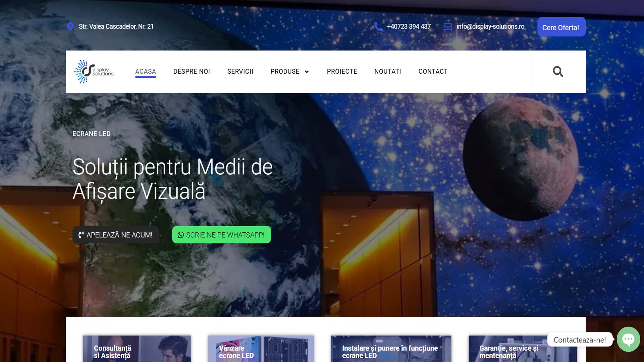Open the ACASA menu item
Viewport: 644px width, 362px height.
pos(146,71)
